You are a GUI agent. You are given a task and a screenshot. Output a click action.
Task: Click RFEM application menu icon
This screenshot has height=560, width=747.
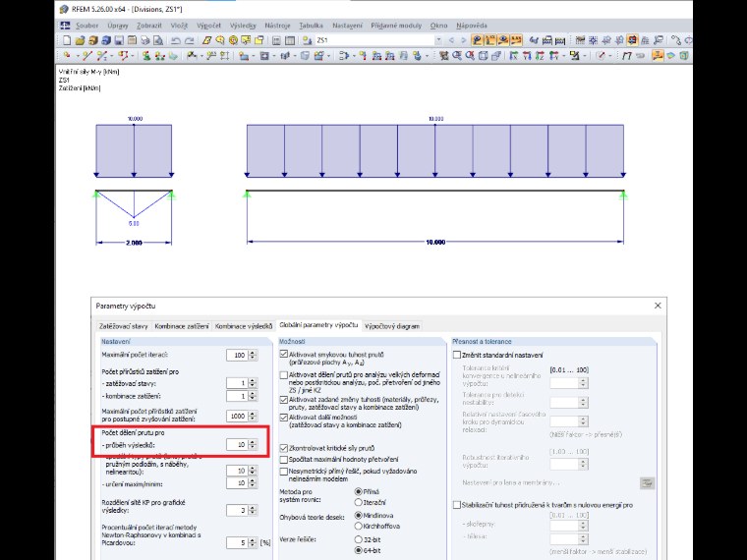click(65, 26)
